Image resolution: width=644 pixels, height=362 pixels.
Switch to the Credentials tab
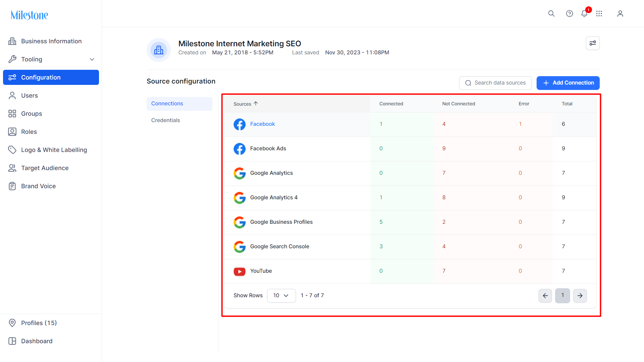tap(180, 120)
